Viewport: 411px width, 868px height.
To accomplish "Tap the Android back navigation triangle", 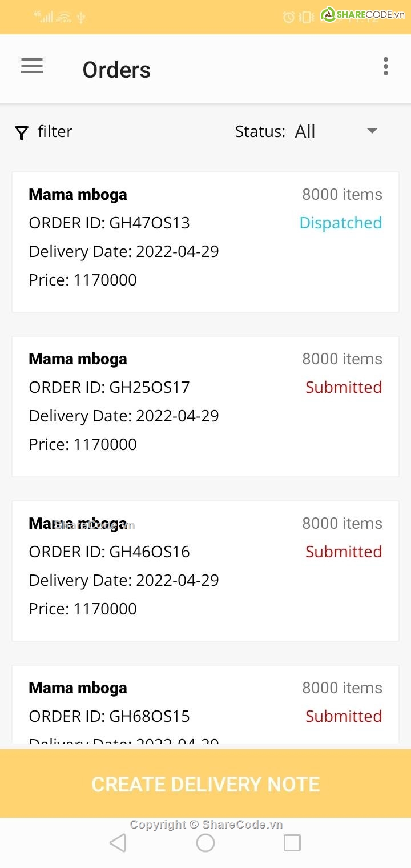I will point(118,843).
